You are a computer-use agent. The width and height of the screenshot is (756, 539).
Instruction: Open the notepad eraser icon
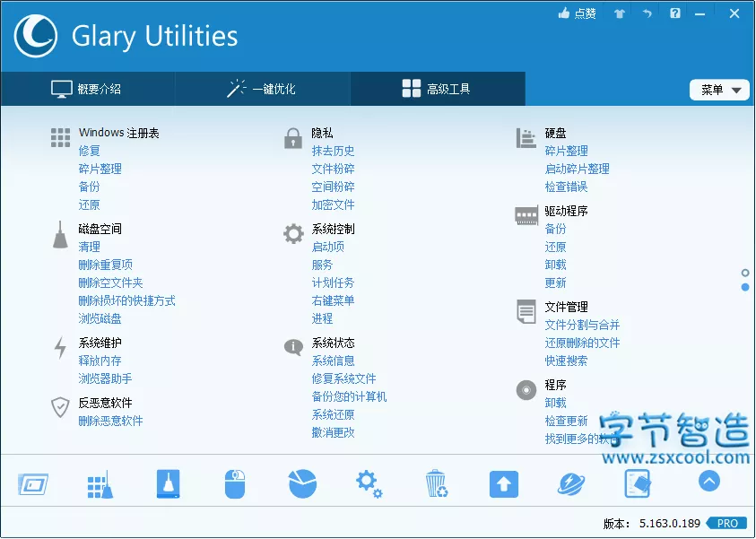638,483
